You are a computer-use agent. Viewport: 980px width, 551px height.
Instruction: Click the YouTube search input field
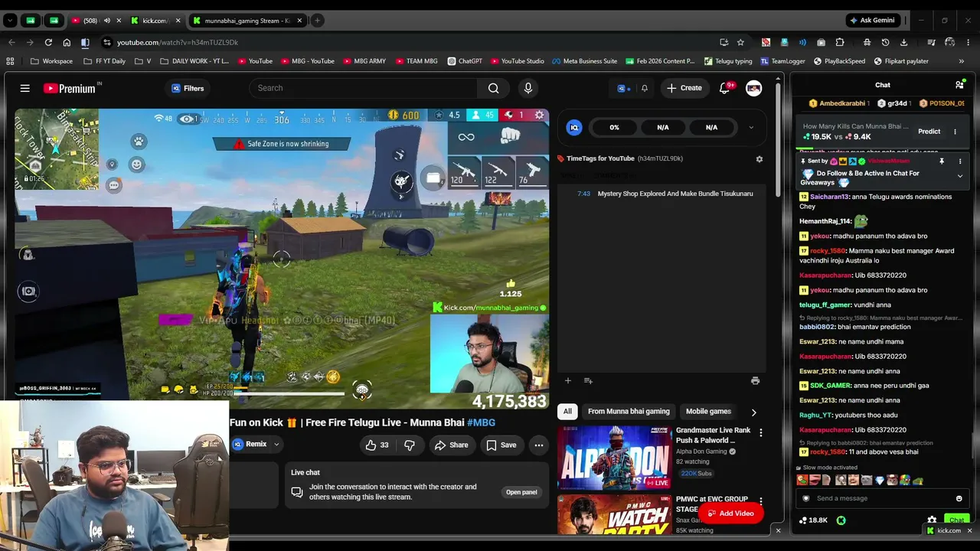(x=364, y=88)
